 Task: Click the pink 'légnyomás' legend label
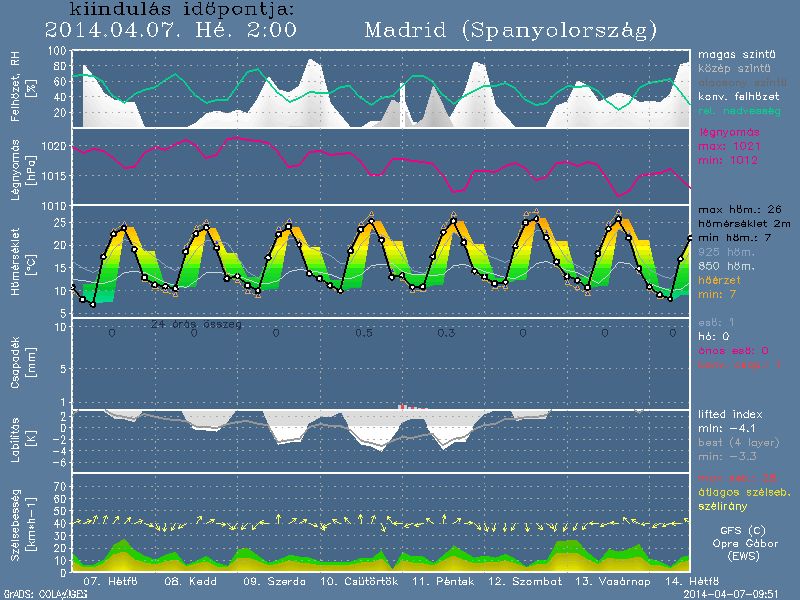731,132
